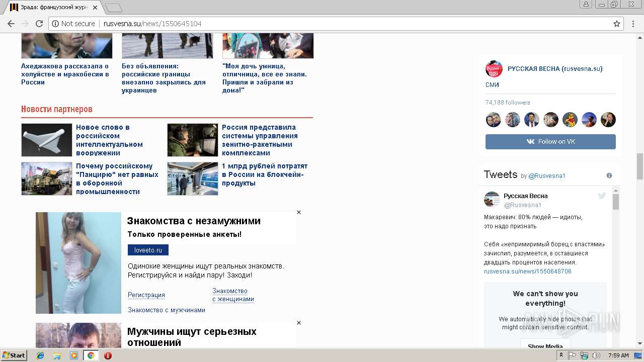Open Россия представила системы управления article
The image size is (644, 362).
coord(260,140)
